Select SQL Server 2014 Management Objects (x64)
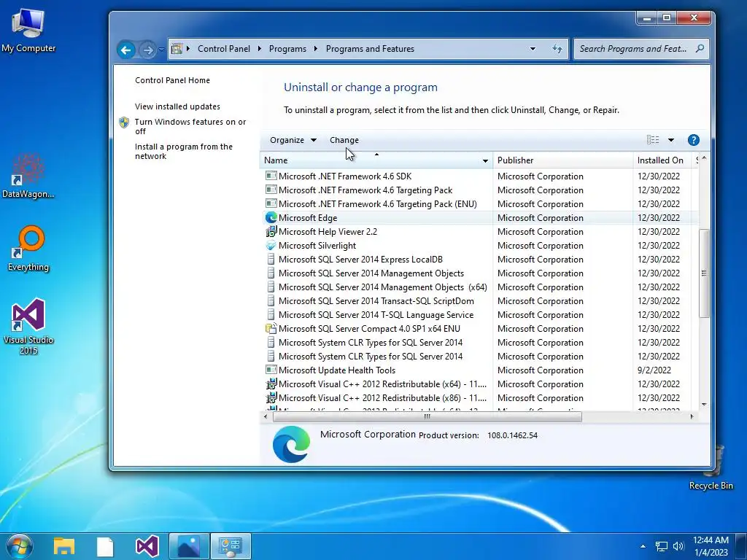747x560 pixels. click(480, 287)
